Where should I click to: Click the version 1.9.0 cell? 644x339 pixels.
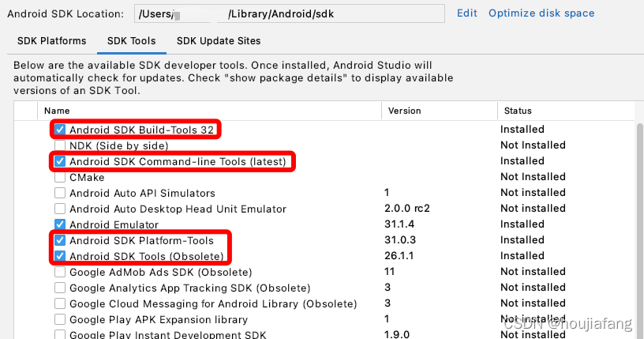[397, 334]
